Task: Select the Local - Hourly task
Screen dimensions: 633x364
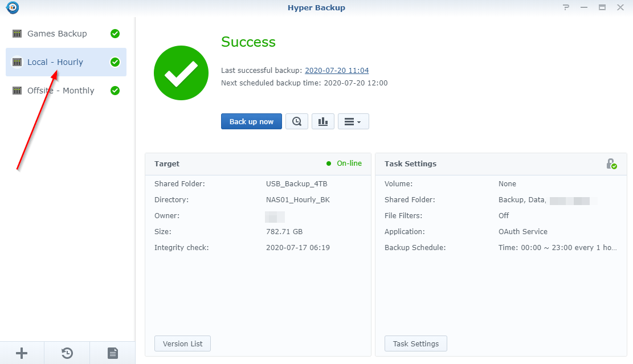Action: point(66,62)
